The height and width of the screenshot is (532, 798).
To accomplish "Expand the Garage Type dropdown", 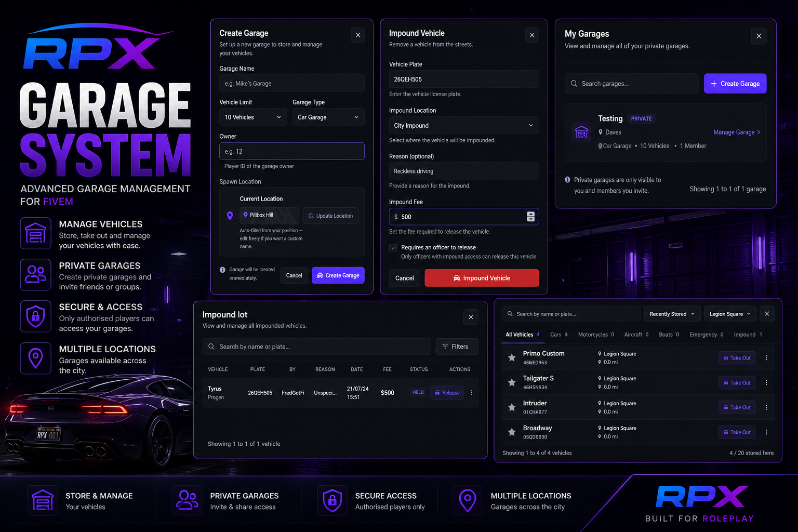I will click(x=328, y=117).
